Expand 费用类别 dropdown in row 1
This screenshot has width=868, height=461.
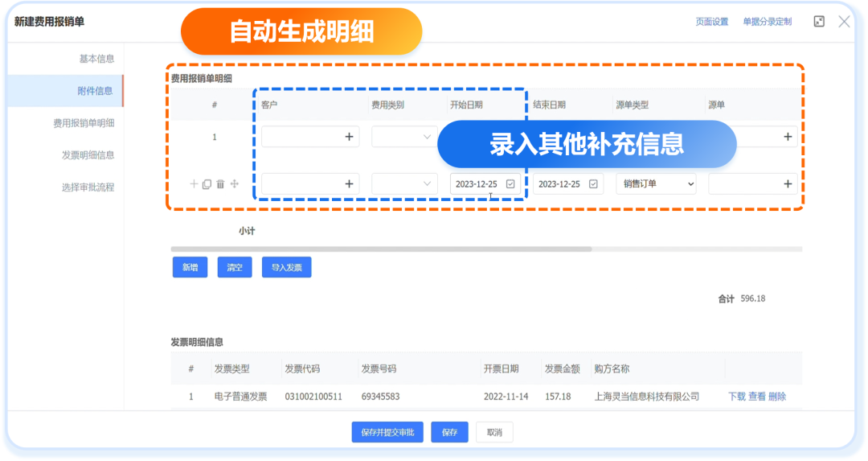427,137
